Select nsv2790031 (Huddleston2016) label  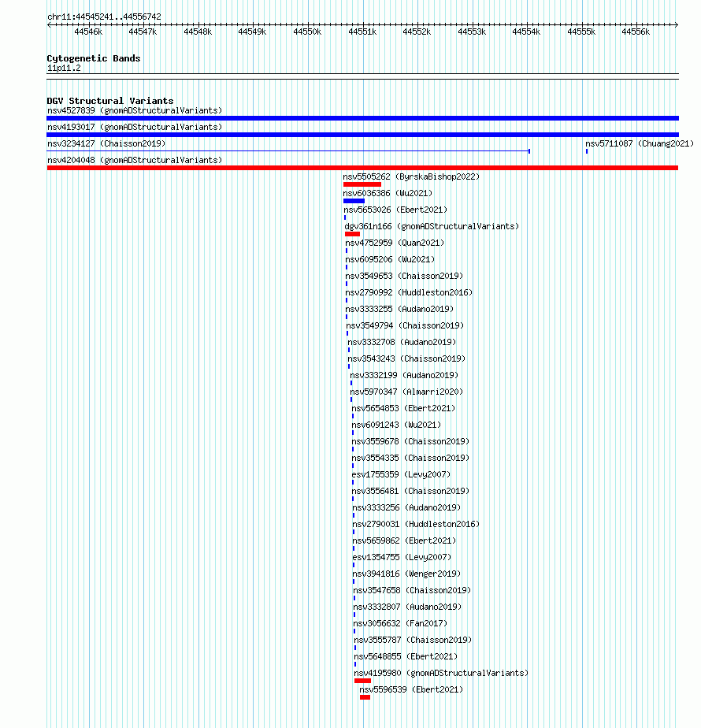tap(416, 524)
